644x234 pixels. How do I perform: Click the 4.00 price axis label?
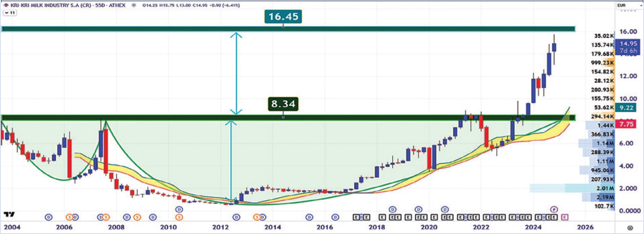point(626,166)
